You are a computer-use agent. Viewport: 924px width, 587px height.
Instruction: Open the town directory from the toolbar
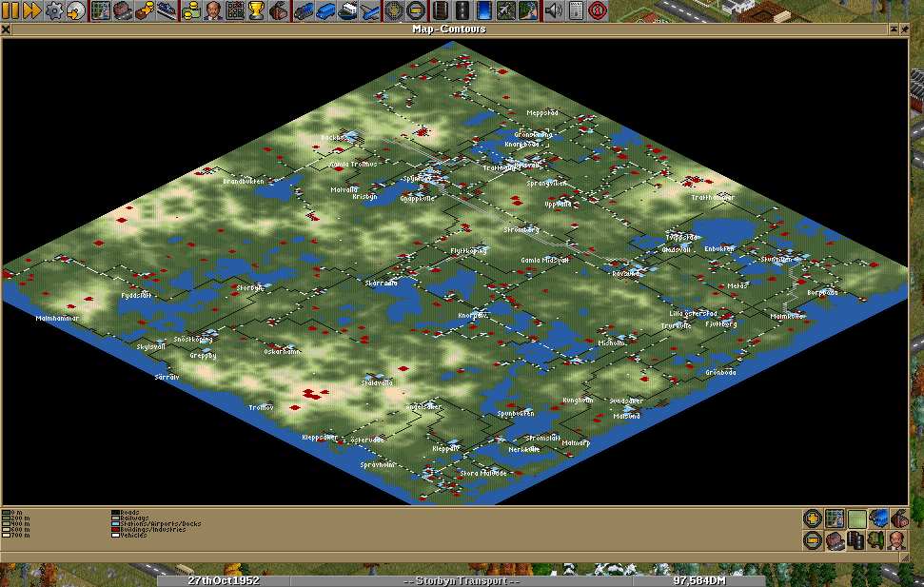tap(123, 10)
